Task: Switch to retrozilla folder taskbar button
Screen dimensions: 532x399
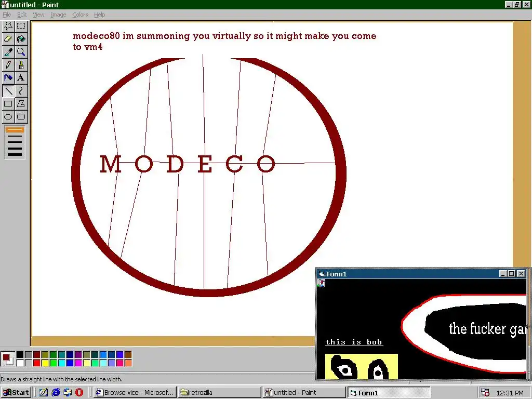Action: [220, 393]
